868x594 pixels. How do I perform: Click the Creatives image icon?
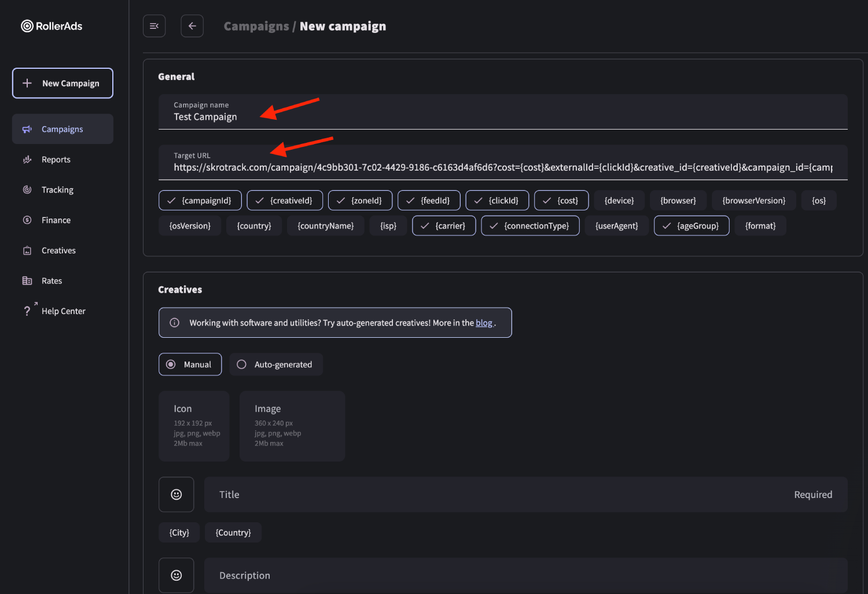[x=27, y=250]
